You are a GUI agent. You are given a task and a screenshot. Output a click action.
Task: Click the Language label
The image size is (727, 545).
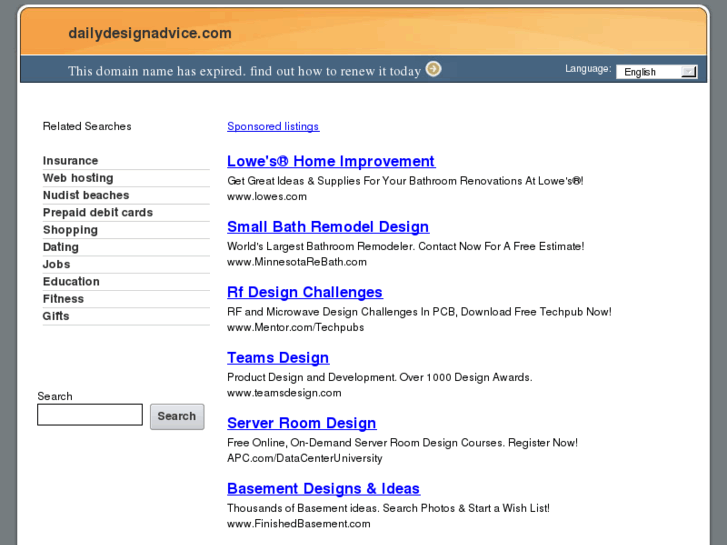[588, 69]
